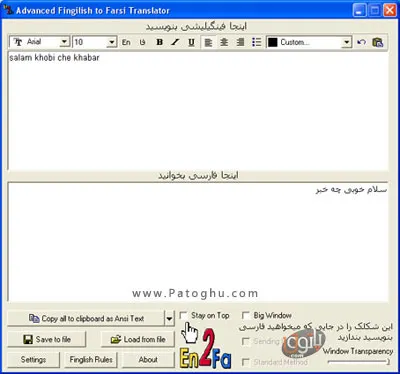Enable Big Window checkbox

click(x=246, y=315)
